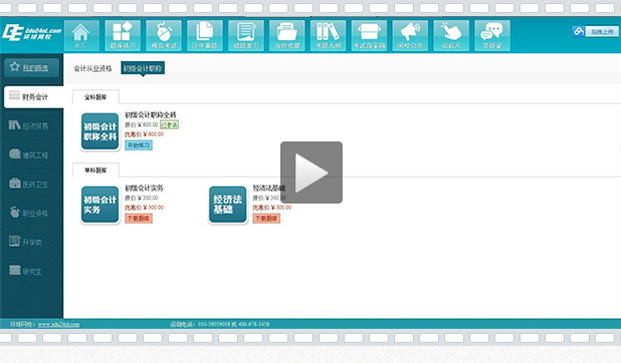Open 我的题库 in the sidebar
The height and width of the screenshot is (363, 621).
click(x=32, y=67)
